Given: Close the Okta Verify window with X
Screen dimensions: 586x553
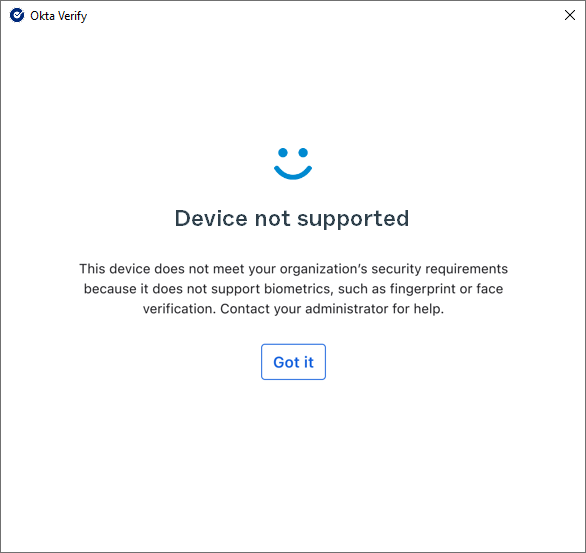Looking at the screenshot, I should pos(570,15).
